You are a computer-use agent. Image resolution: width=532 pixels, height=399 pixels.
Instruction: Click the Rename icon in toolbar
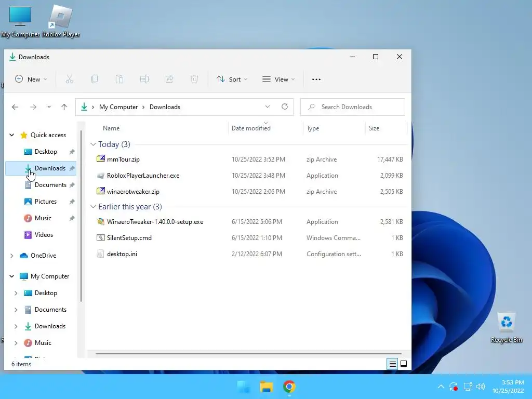pyautogui.click(x=144, y=79)
